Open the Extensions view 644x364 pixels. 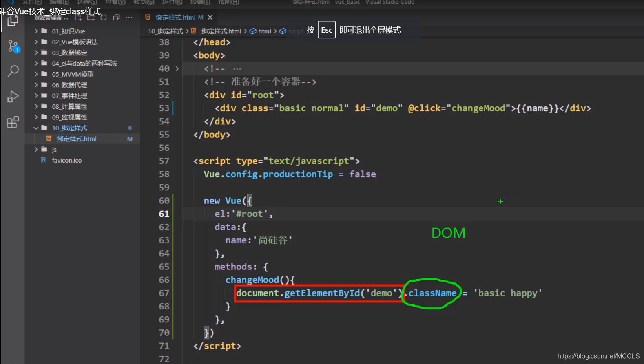[x=13, y=122]
